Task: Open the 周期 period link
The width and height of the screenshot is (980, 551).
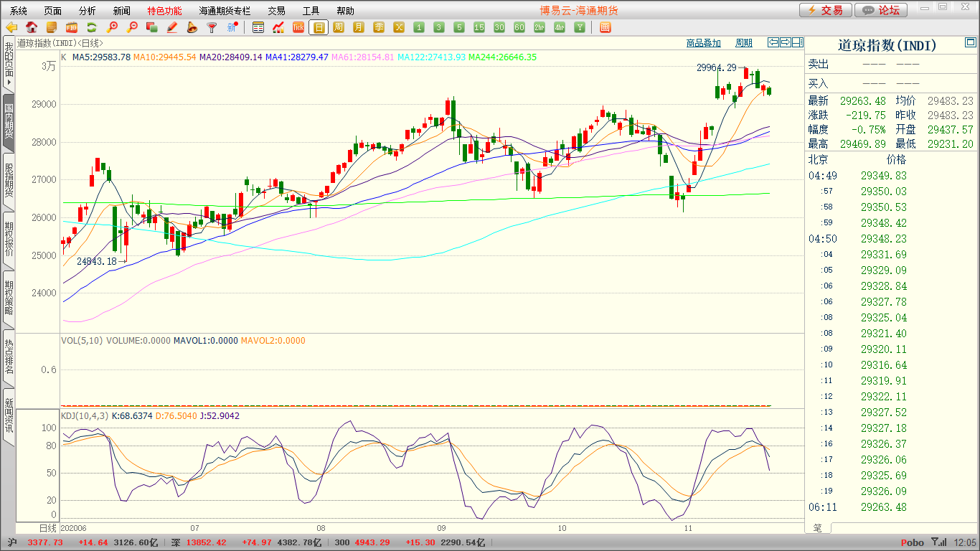Action: [x=744, y=43]
